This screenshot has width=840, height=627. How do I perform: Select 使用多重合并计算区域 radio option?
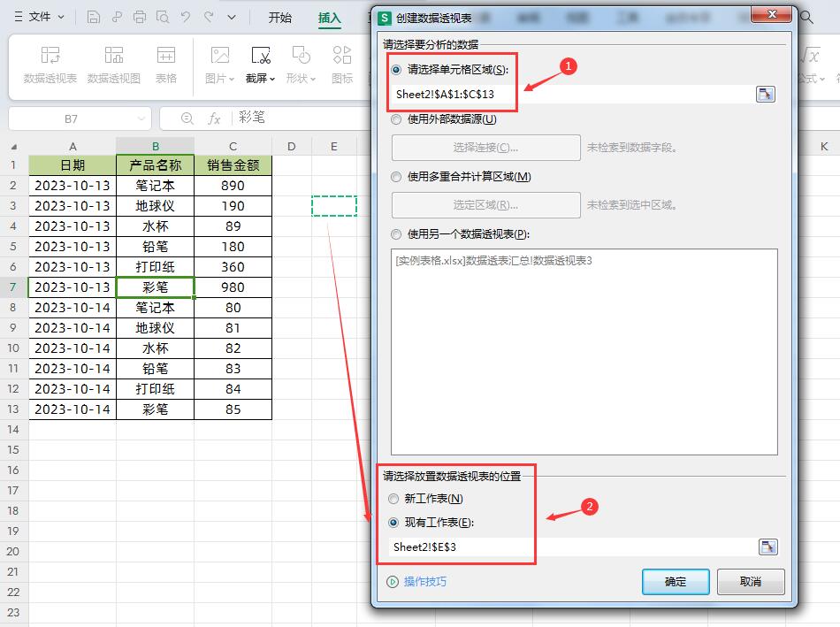click(396, 177)
